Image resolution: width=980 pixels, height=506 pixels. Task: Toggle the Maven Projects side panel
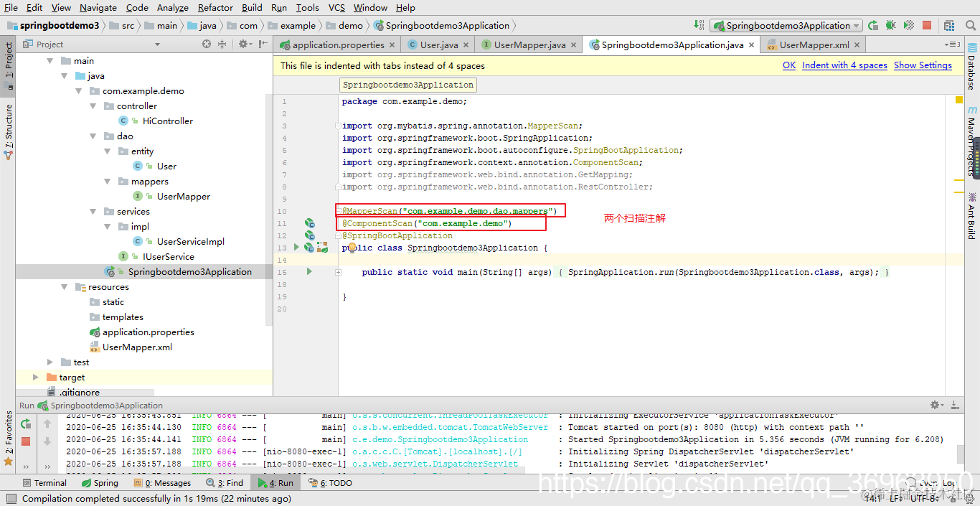tap(972, 141)
